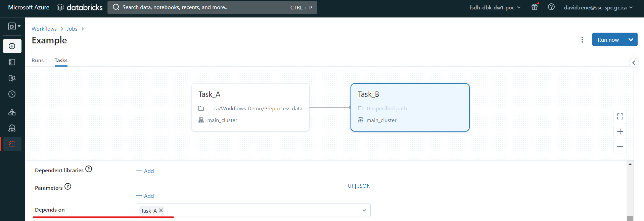Image resolution: width=644 pixels, height=221 pixels.
Task: Open the Workspace icon in sidebar
Action: [12, 62]
